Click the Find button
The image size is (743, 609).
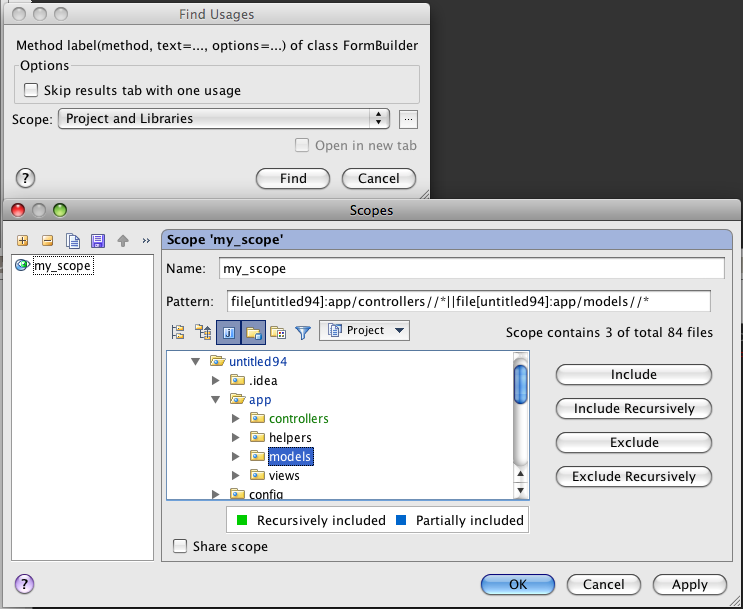[x=293, y=179]
